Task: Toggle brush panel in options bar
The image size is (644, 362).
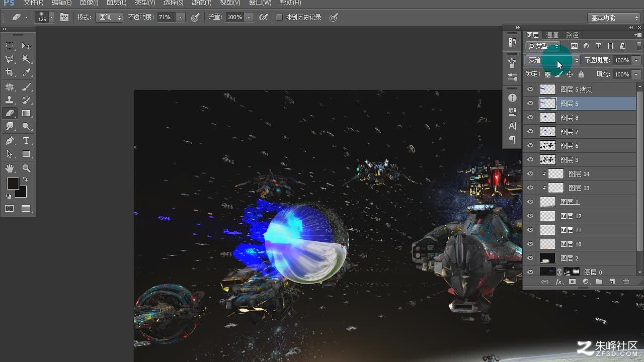Action: click(64, 17)
